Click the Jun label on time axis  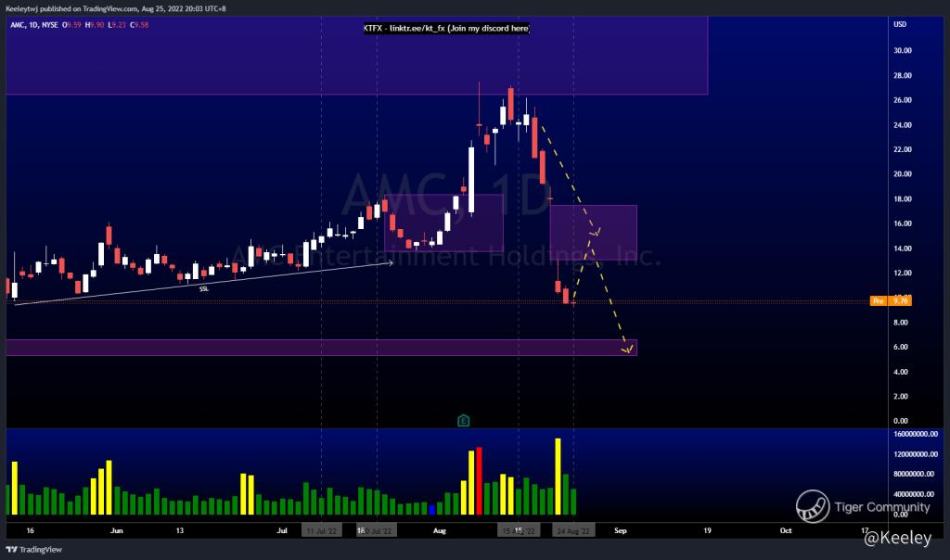(x=117, y=531)
